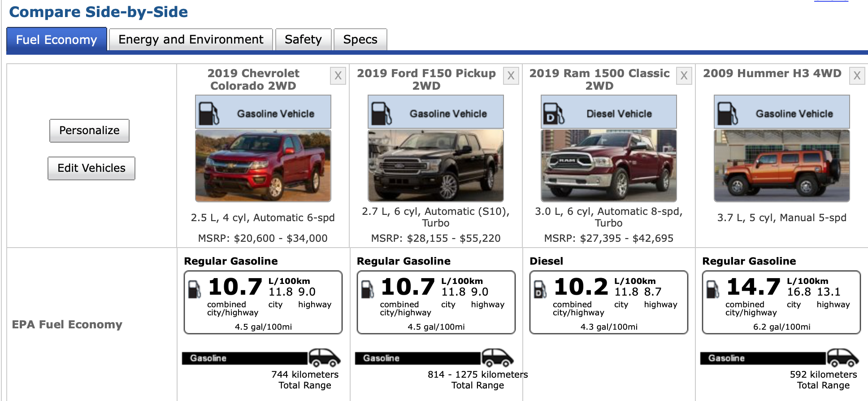This screenshot has width=868, height=401.
Task: Remove the 2019 Ford F150 Pickup column
Action: click(511, 76)
